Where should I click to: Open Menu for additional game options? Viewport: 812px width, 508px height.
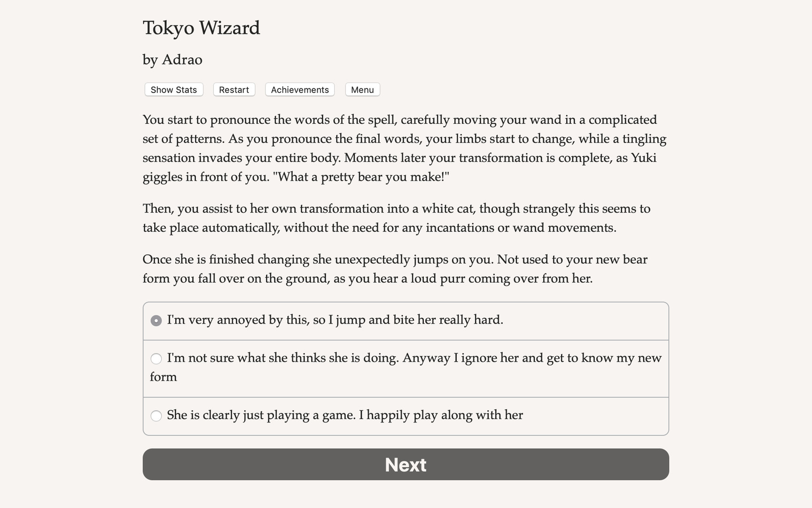(362, 89)
